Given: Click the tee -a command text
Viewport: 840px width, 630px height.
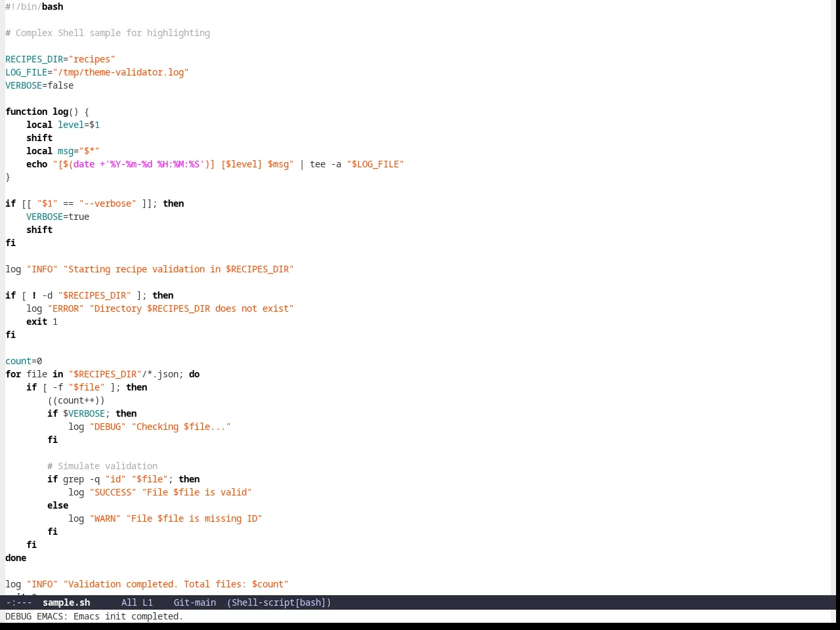Looking at the screenshot, I should [x=325, y=164].
